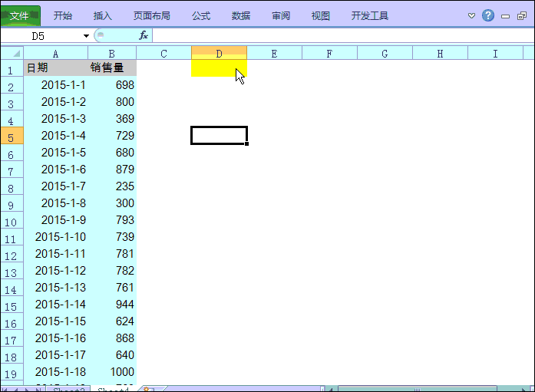
Task: Click the sales value 879
Action: (112, 169)
